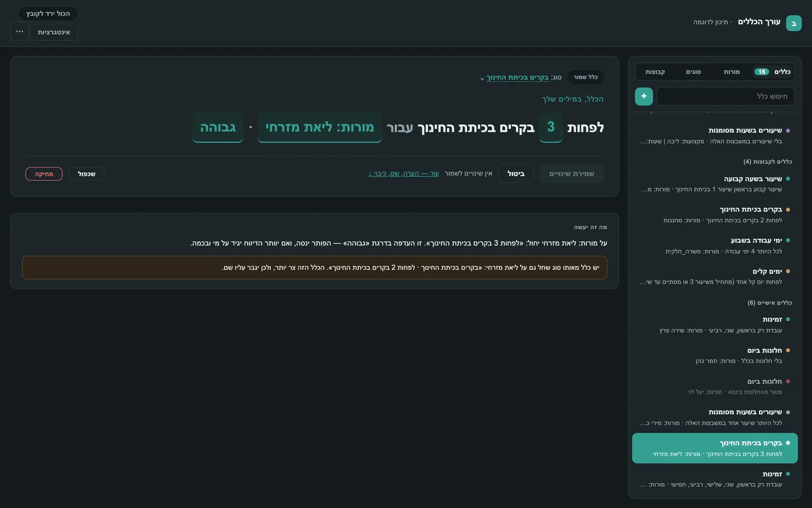
Task: Click the orange conflict warning message
Action: [x=315, y=268]
